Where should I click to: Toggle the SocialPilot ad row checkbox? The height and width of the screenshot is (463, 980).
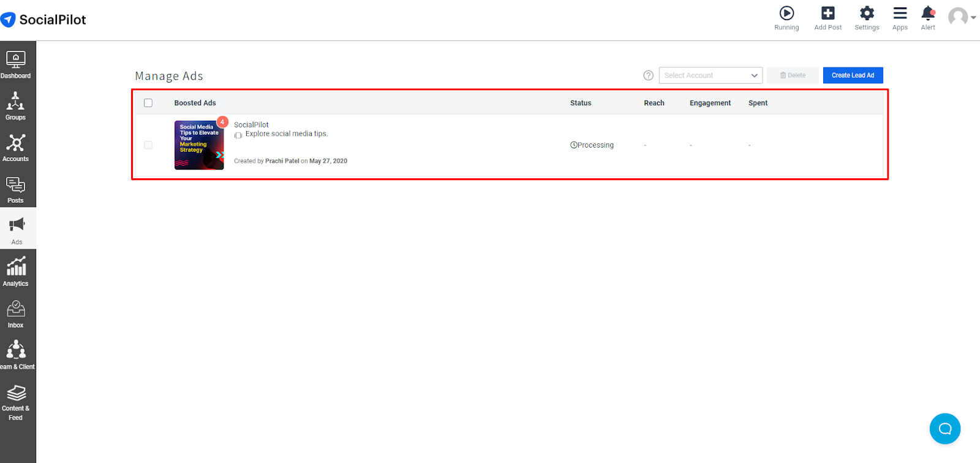[148, 145]
